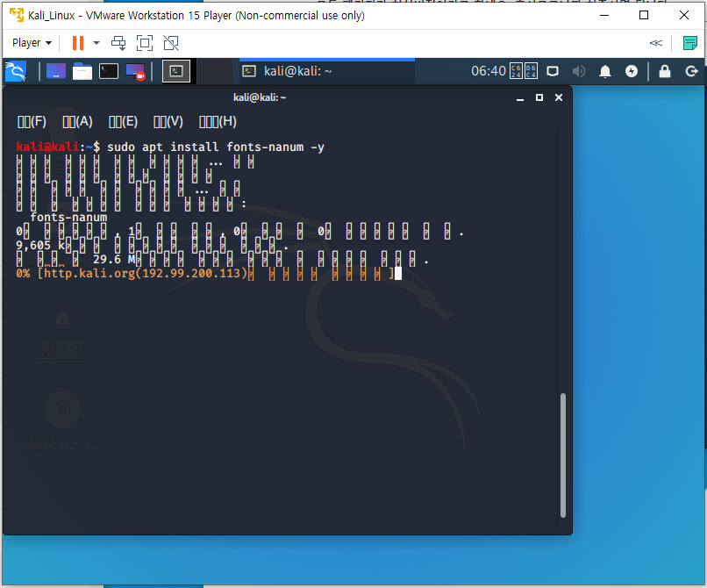Launch the file manager from the panel
The image size is (707, 588).
[82, 71]
